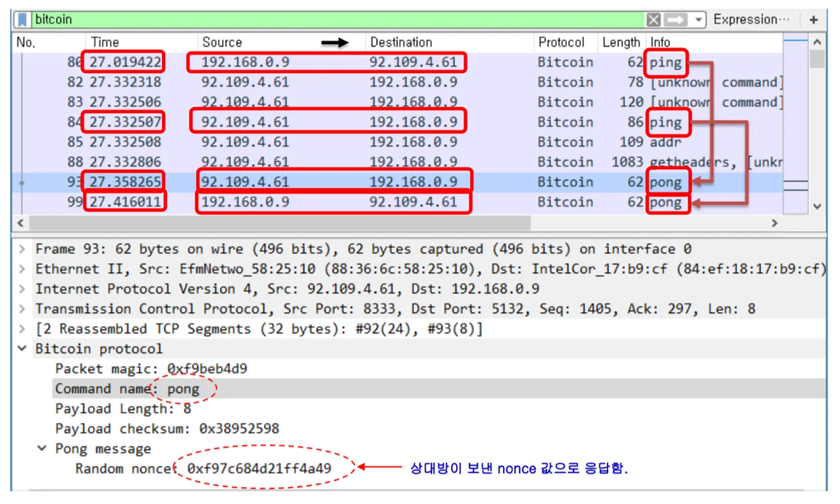Open the filter history dropdown arrow

[x=698, y=20]
